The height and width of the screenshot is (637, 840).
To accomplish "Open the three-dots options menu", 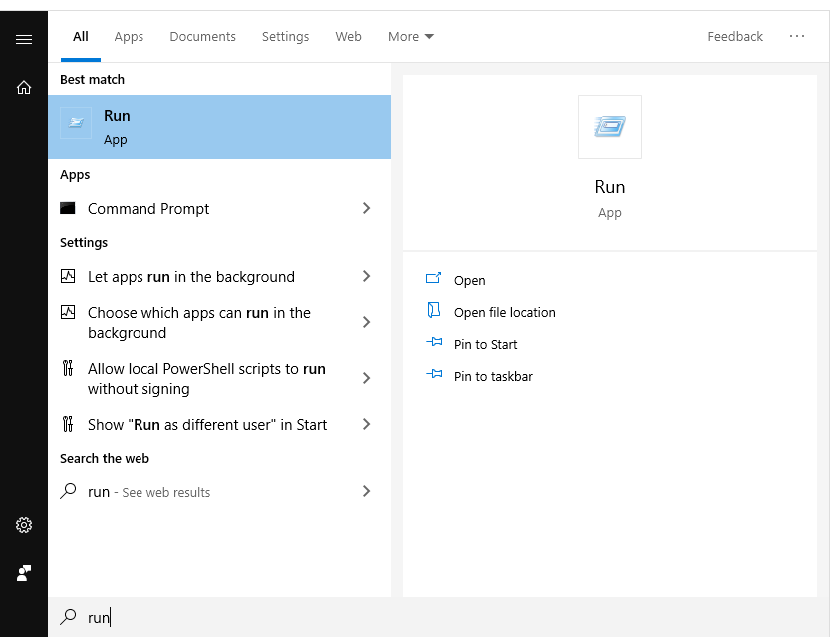I will click(x=796, y=36).
